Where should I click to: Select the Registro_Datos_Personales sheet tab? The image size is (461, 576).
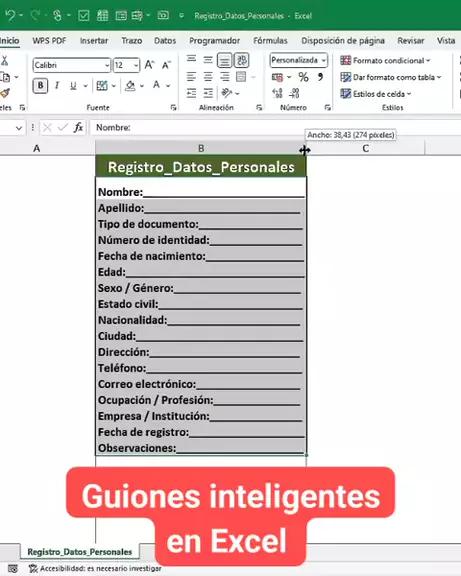80,552
